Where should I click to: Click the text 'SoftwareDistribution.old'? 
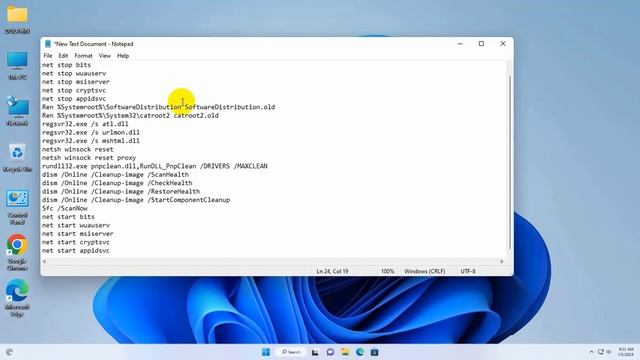point(230,107)
